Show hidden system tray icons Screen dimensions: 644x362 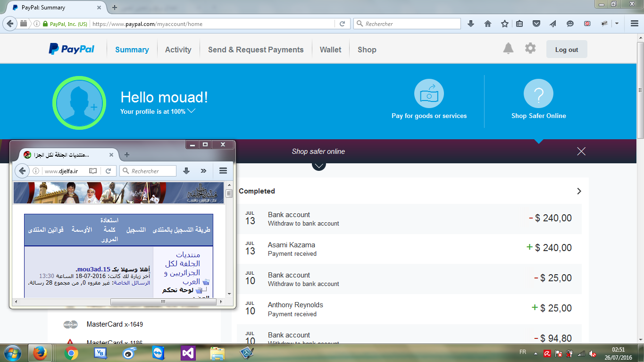[x=535, y=353]
